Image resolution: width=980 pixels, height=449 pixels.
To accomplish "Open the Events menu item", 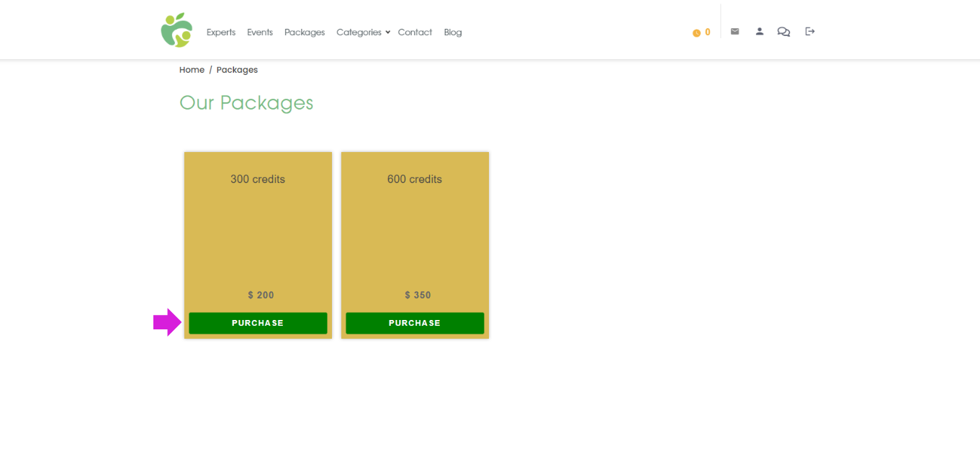I will point(260,32).
